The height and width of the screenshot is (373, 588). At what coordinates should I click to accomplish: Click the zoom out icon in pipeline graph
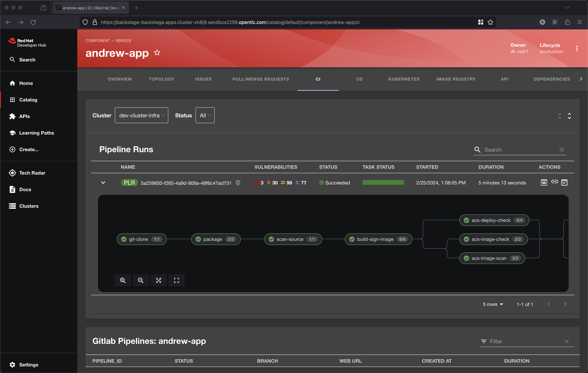141,280
